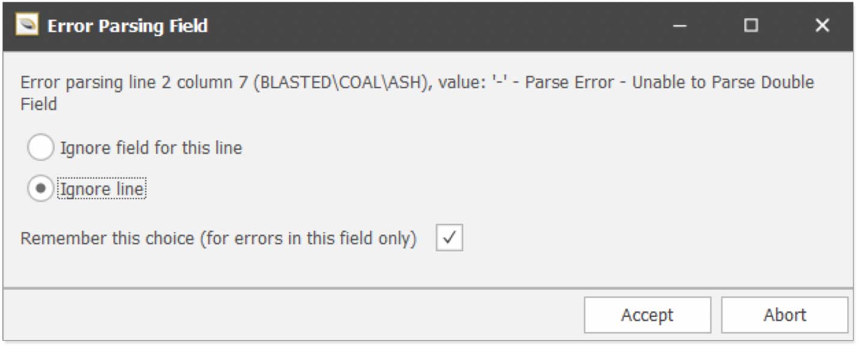Click the word 'Field' on the second message line
The image size is (868, 354).
click(x=39, y=104)
